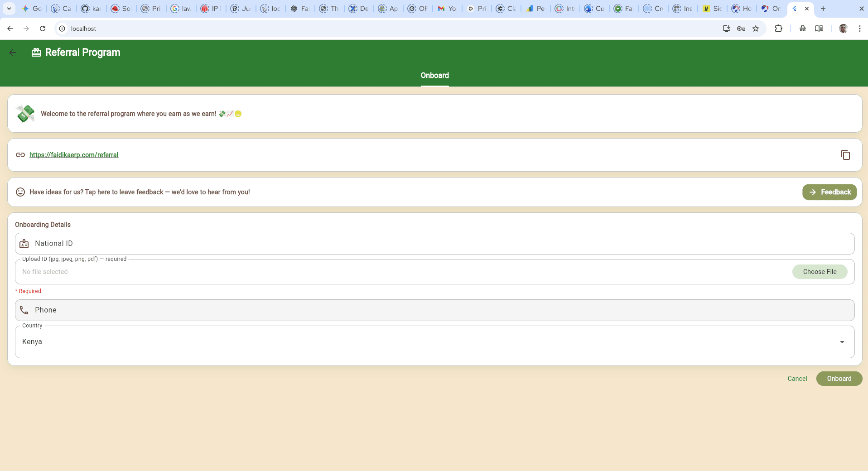The height and width of the screenshot is (471, 868).
Task: Click the money emoji welcome image
Action: tap(25, 114)
